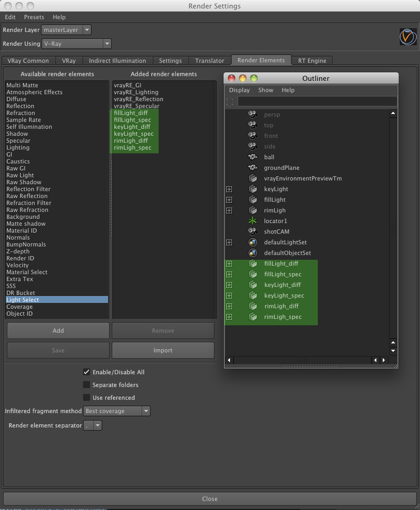Screen dimensions: 420x510
Task: Toggle the Enable/Disable All checkbox
Action: point(87,372)
